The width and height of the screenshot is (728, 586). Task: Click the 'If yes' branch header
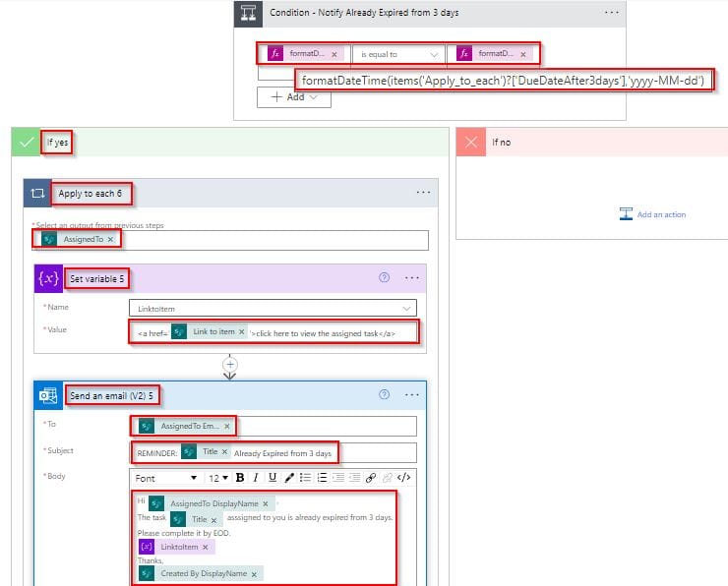click(230, 142)
